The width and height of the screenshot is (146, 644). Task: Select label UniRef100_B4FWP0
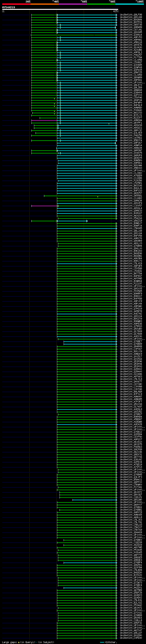tap(131, 103)
